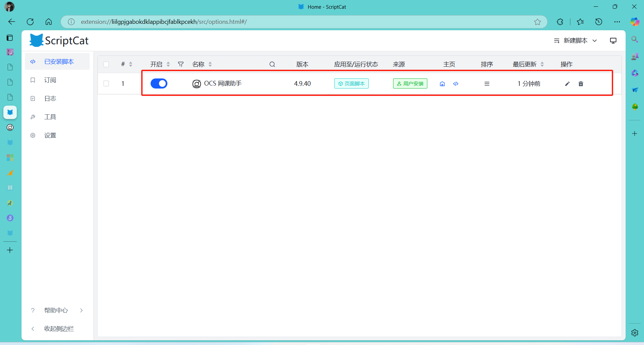Open the 设置 menu item
The image size is (644, 345).
[57, 135]
